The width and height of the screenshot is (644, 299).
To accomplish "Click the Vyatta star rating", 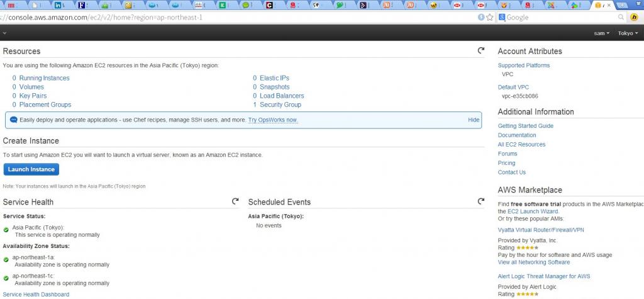I will 528,247.
